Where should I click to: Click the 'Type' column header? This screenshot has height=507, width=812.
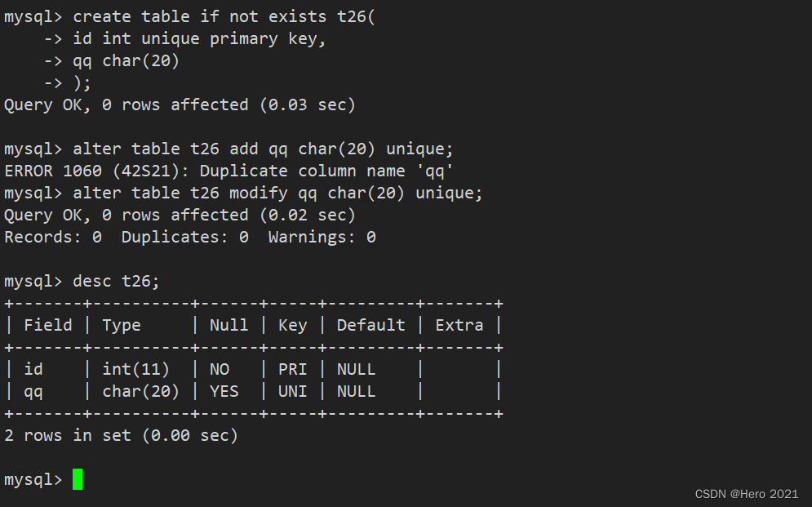point(121,326)
